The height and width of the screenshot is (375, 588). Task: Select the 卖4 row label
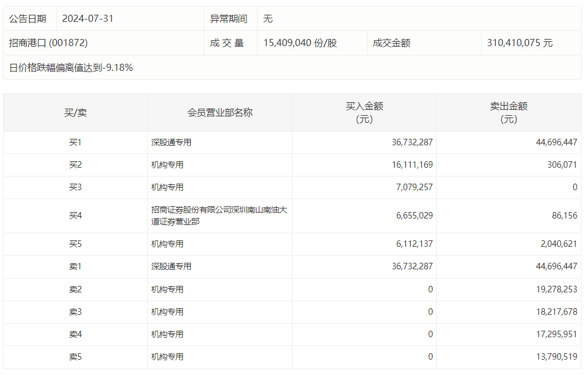point(76,334)
